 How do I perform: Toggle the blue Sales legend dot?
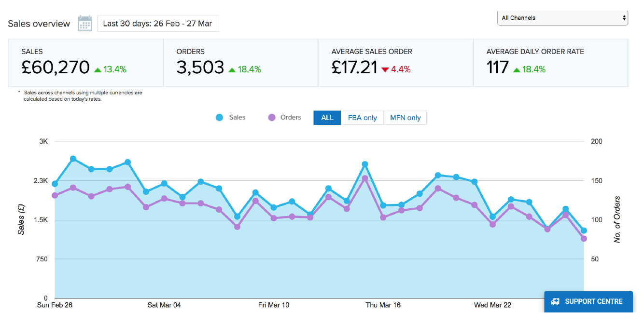pyautogui.click(x=220, y=118)
